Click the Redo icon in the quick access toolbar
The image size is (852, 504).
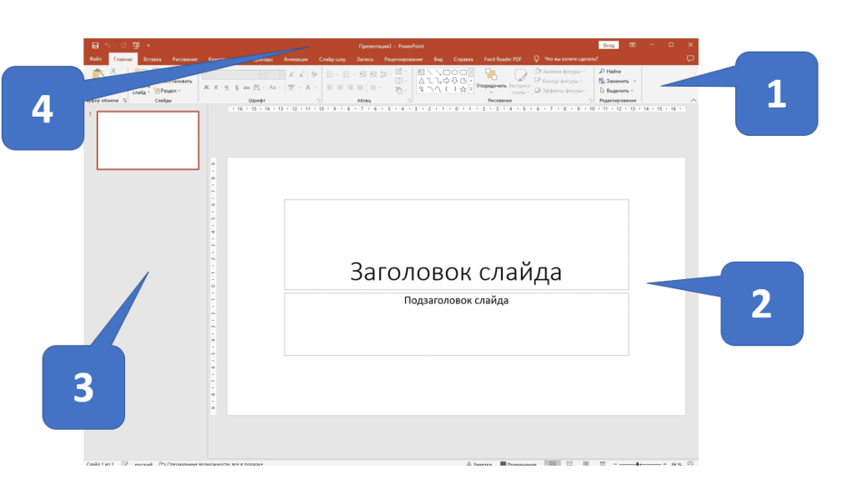point(123,45)
